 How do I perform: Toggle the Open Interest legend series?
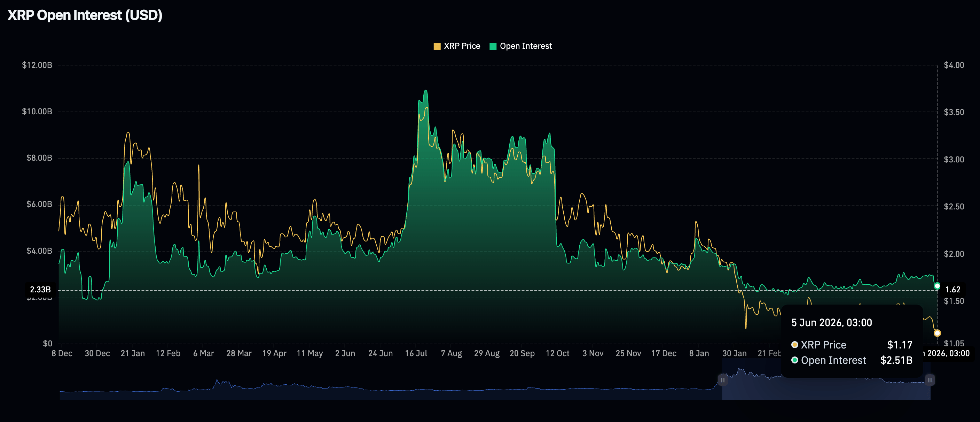pos(520,46)
